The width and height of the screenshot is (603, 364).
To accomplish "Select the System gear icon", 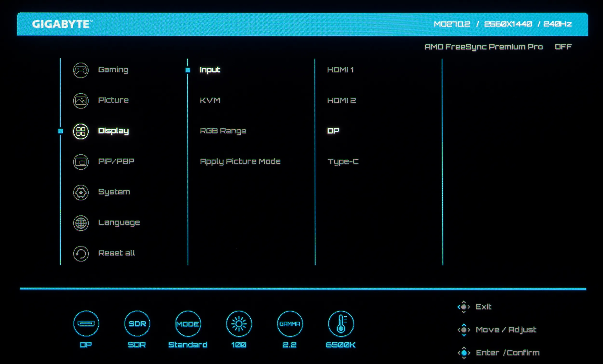I will coord(81,192).
